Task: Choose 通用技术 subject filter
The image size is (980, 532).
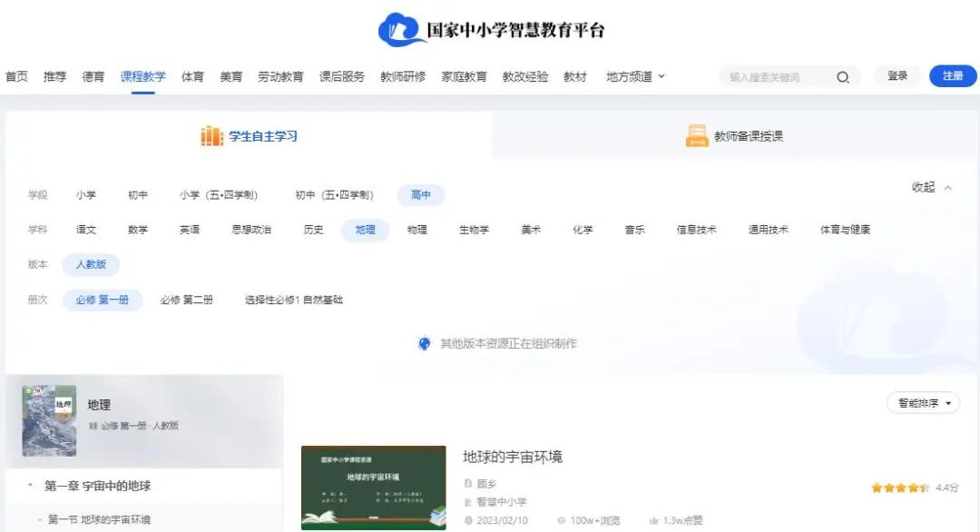Action: pos(769,230)
